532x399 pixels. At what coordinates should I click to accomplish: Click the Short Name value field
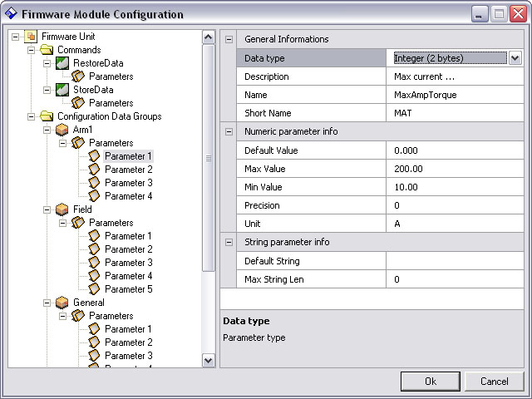point(454,113)
